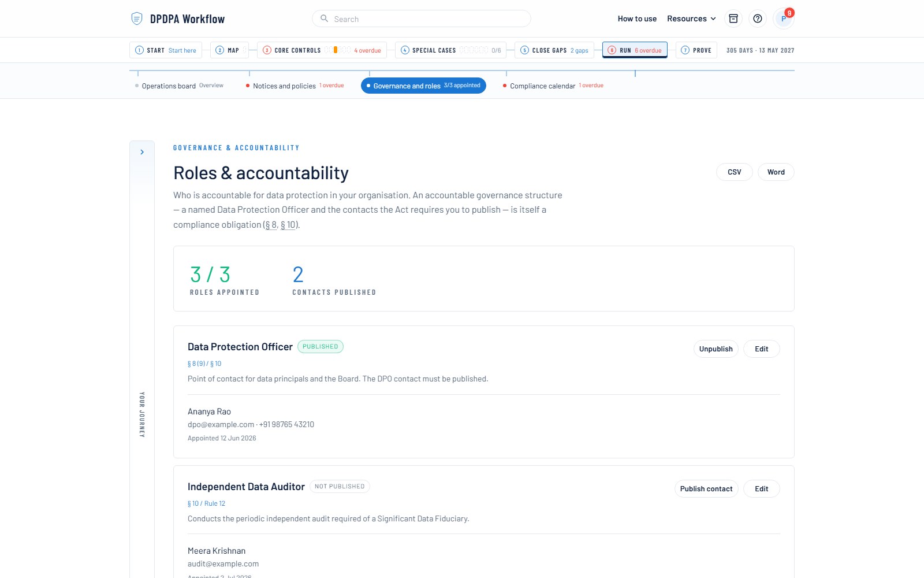Click dpo@example.com contact details
This screenshot has width=924, height=578.
(x=251, y=424)
